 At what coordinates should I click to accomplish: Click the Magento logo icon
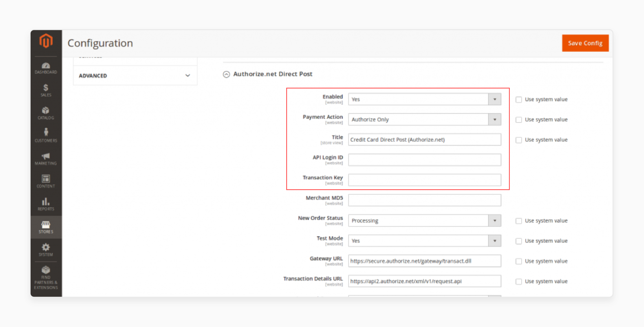pos(46,40)
